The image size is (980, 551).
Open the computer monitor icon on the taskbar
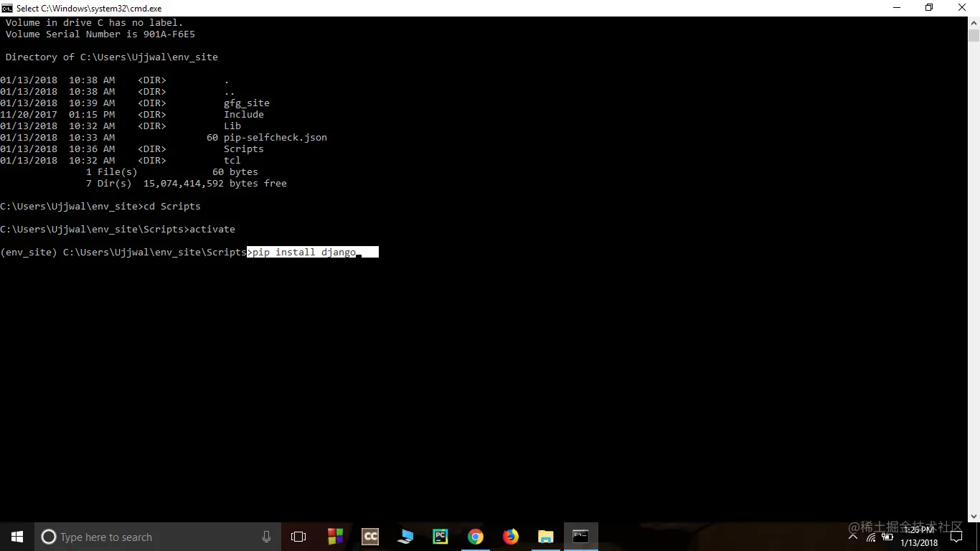click(x=405, y=537)
